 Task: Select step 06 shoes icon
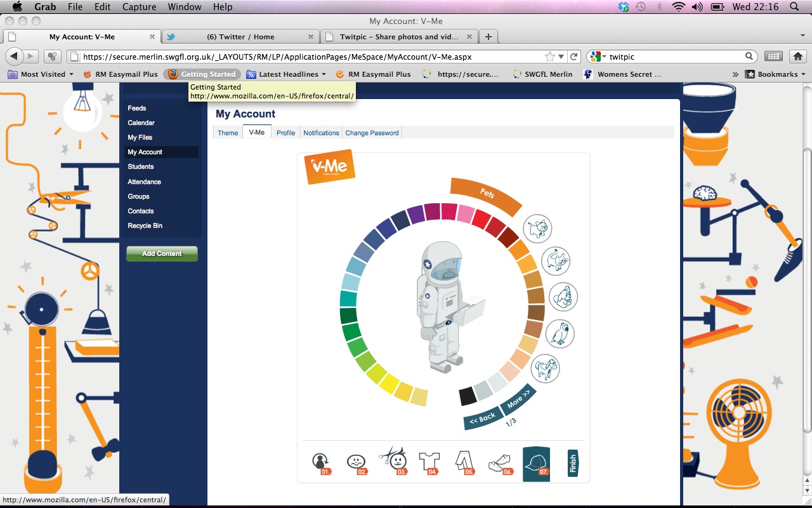[x=500, y=464]
